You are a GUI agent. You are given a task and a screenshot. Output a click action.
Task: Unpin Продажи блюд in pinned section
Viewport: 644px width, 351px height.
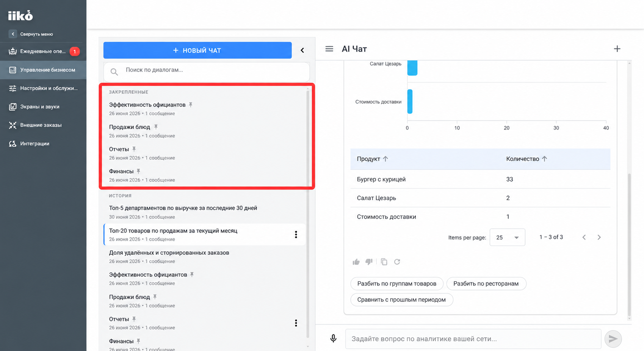pos(156,127)
